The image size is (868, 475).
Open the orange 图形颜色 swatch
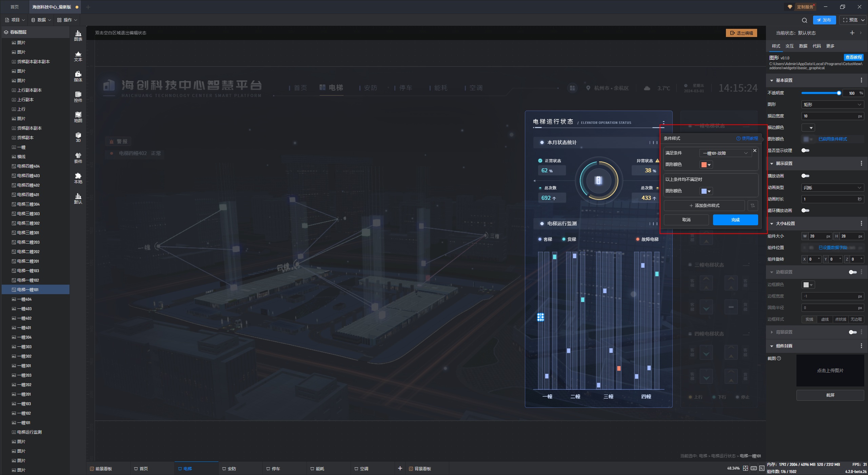[x=706, y=165]
